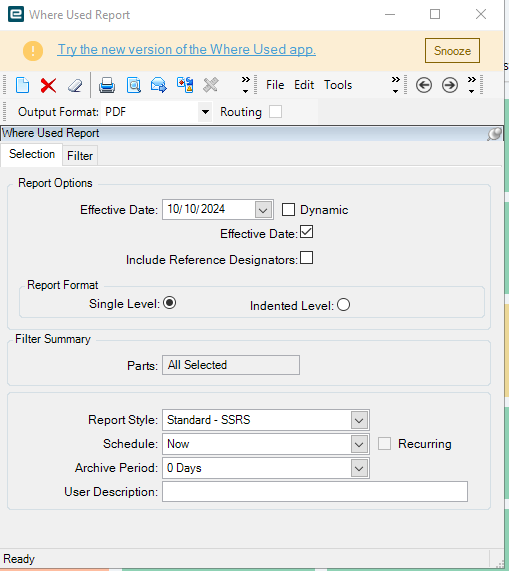Click the forward arrow navigation icon
Viewport: 509px width, 571px height.
(x=450, y=85)
